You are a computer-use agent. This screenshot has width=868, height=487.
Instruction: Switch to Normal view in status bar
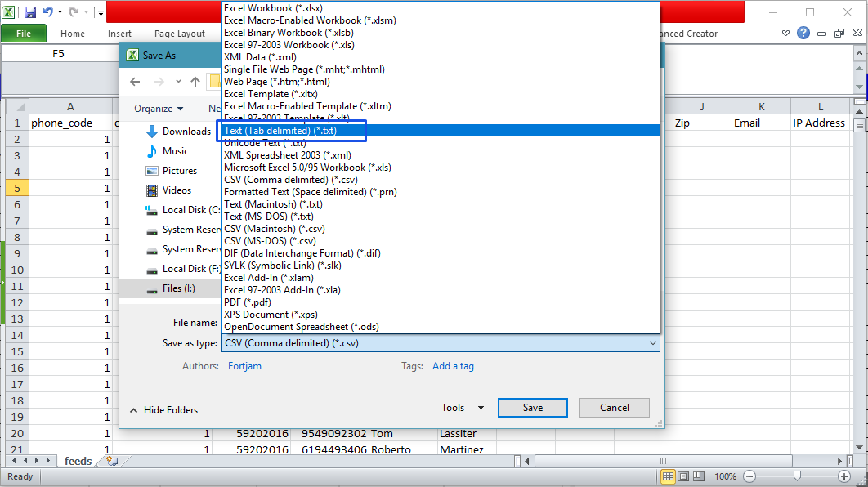click(668, 476)
